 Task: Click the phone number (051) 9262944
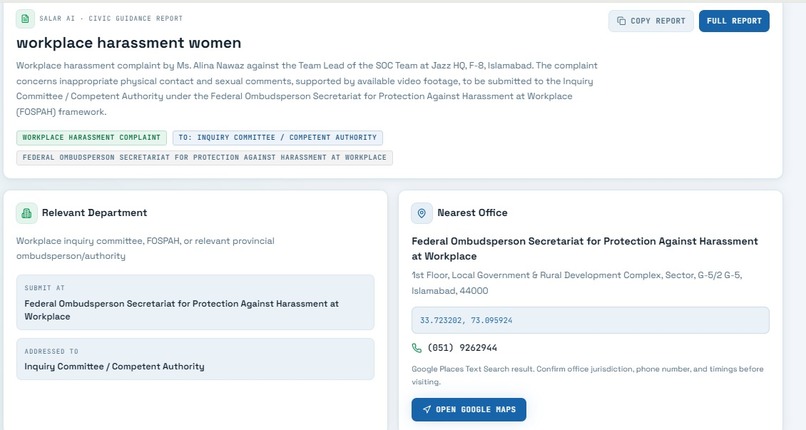462,348
